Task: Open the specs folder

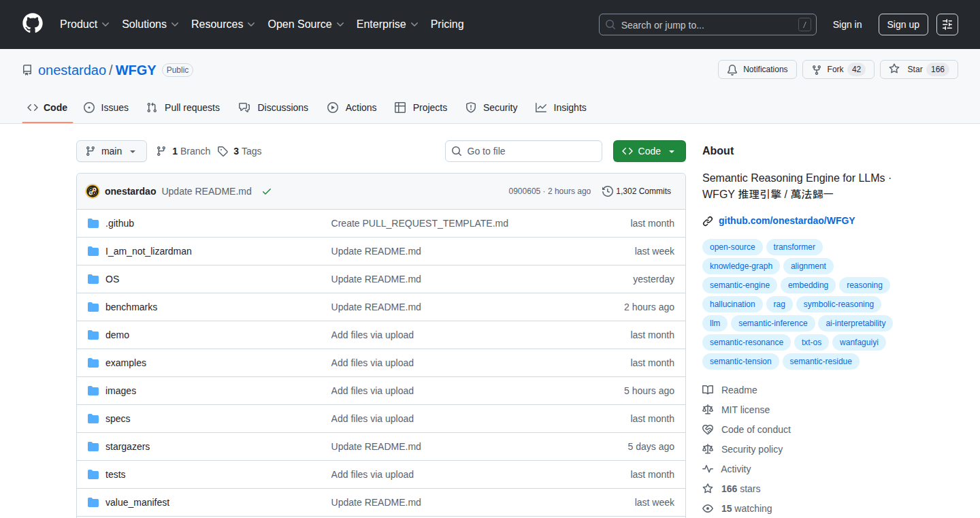Action: (x=118, y=419)
